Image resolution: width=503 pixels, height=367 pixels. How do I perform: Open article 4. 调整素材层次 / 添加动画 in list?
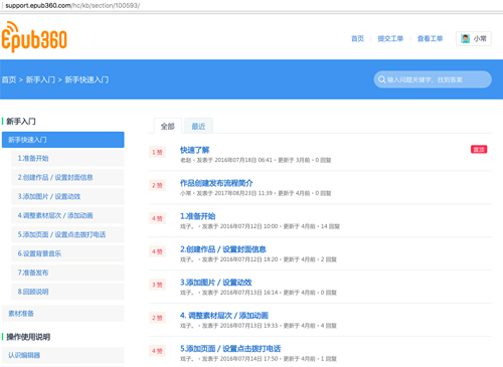[x=224, y=315]
